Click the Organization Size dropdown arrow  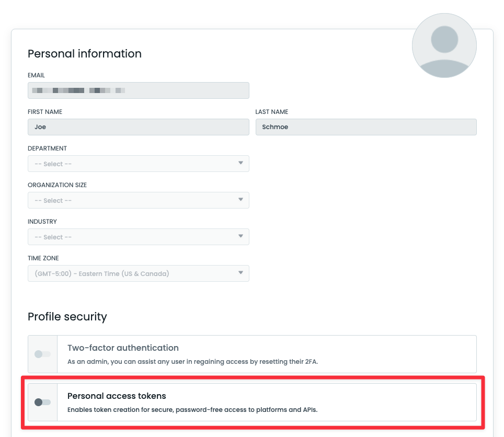[240, 200]
